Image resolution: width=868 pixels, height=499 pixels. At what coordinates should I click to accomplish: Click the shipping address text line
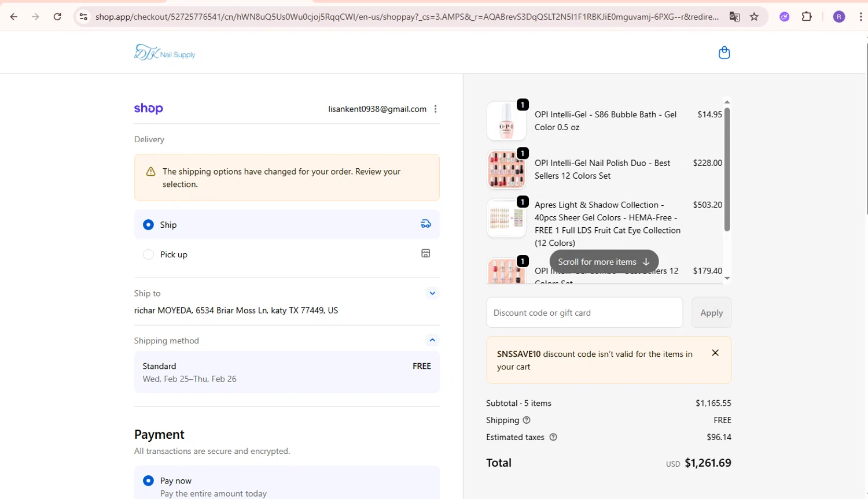pos(236,311)
